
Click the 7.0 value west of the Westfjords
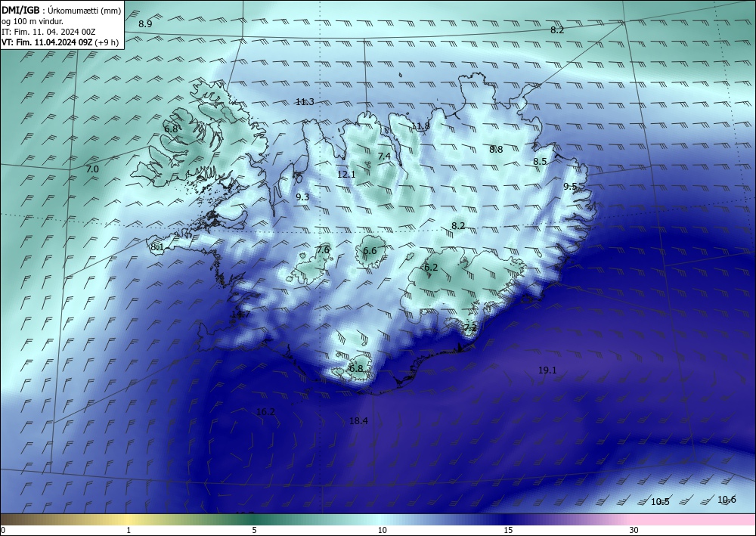(x=92, y=169)
